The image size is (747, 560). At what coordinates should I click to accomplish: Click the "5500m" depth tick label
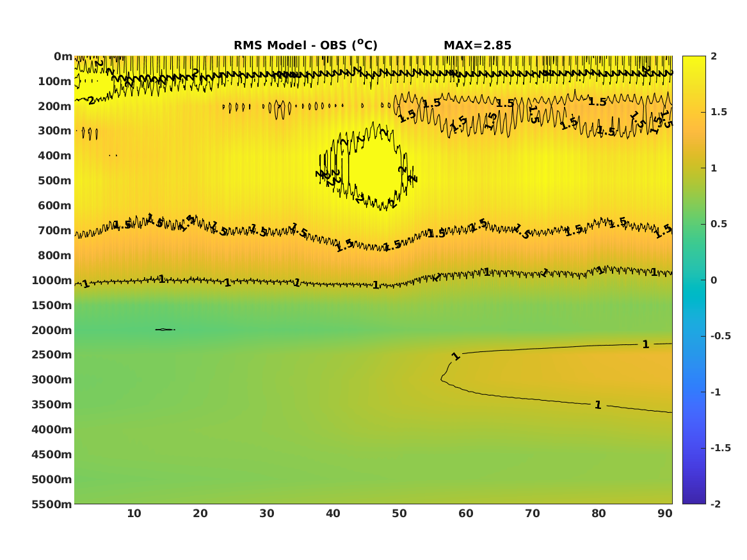coord(52,504)
